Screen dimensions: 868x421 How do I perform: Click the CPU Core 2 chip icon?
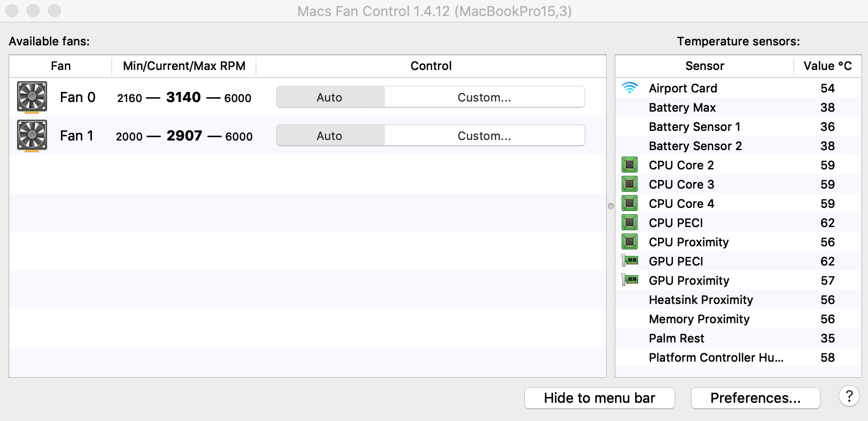tap(630, 165)
